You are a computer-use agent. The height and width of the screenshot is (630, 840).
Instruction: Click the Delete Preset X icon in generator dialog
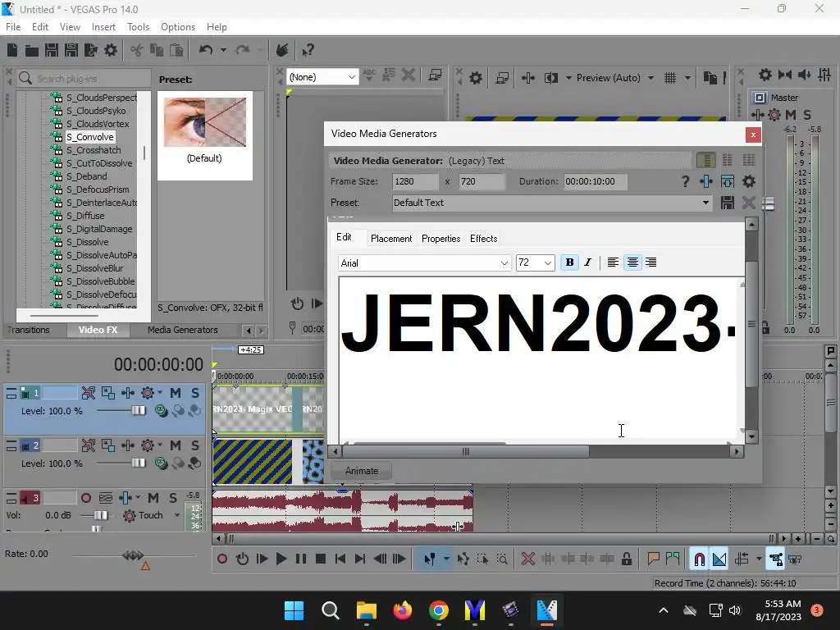[748, 203]
